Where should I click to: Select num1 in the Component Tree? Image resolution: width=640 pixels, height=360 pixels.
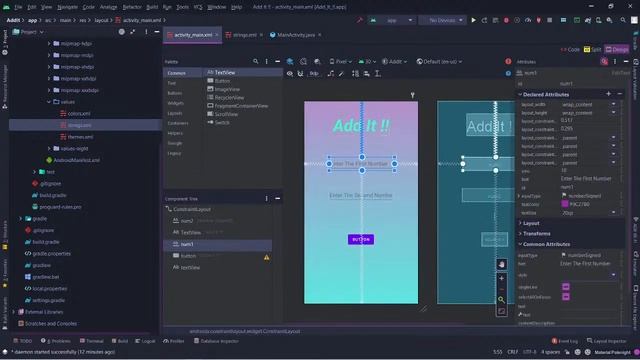tap(217, 244)
